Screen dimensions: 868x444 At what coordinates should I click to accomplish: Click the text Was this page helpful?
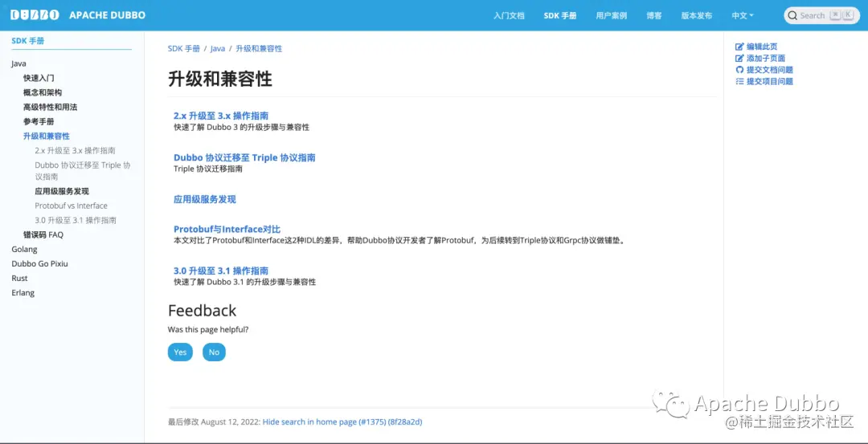coord(208,329)
